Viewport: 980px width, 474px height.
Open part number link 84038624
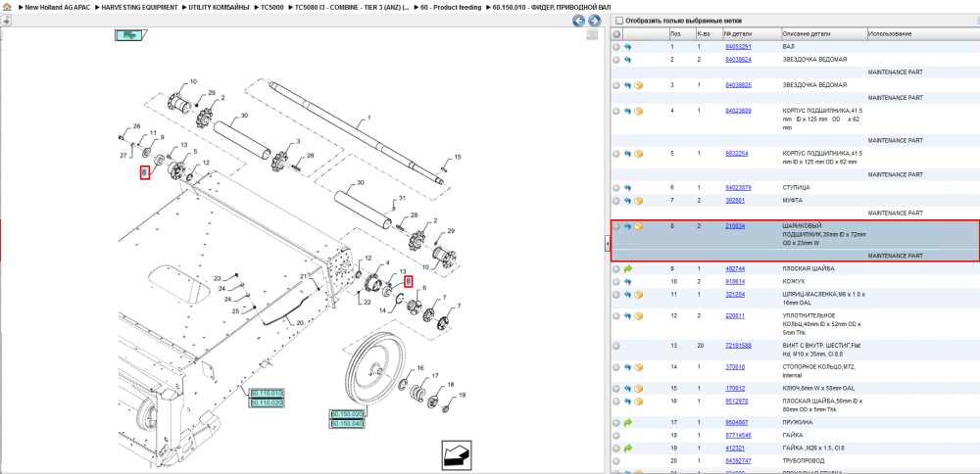(738, 60)
